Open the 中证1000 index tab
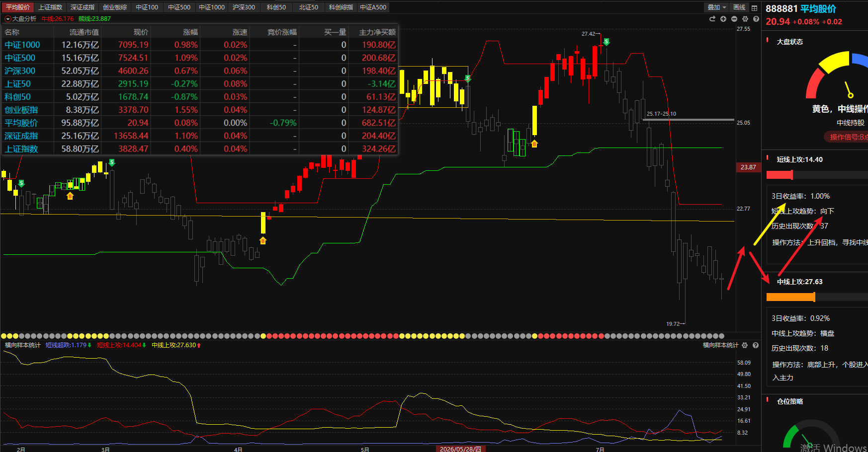The image size is (868, 452). tap(212, 7)
